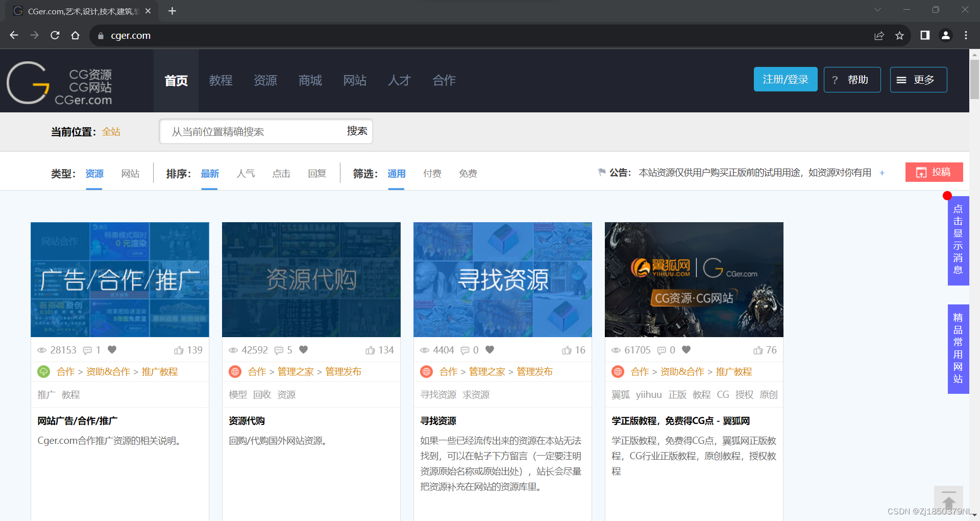Filter by 免费
Viewport: 980px width, 521px height.
[468, 174]
